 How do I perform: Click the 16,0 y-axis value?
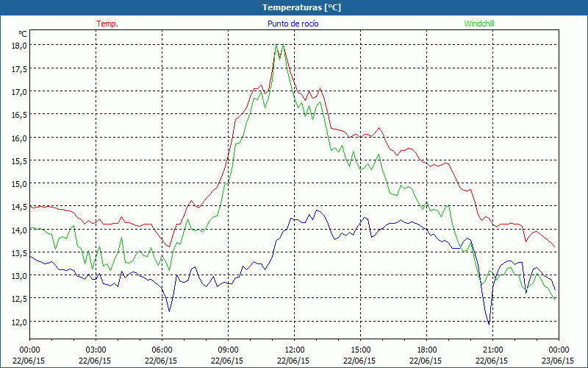(x=20, y=138)
